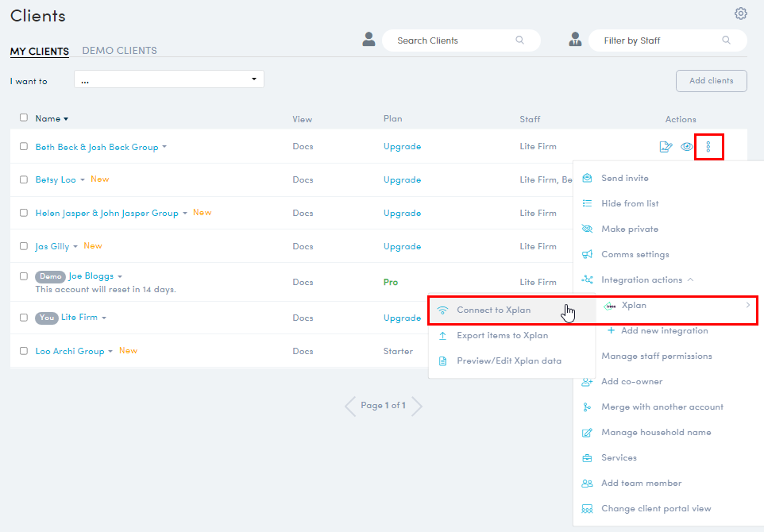Choose Connect to Xplan
Screen dimensions: 764x532
click(493, 310)
